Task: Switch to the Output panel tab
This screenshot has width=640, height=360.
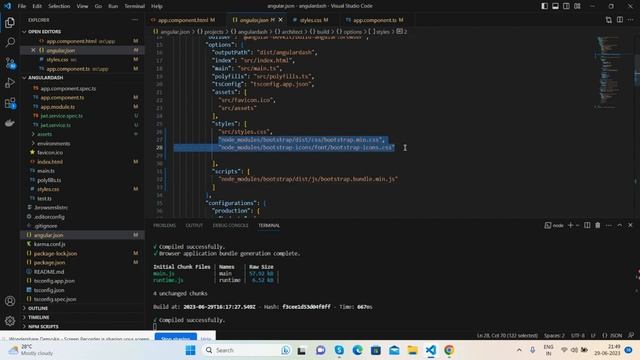Action: (194, 225)
